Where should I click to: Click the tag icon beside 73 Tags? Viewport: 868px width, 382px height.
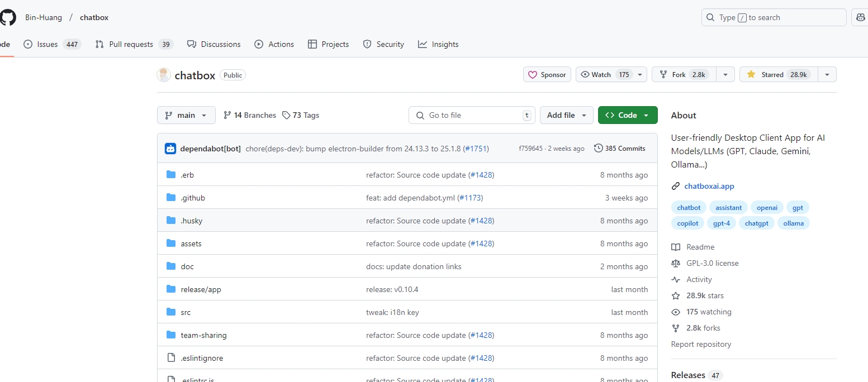click(x=286, y=115)
